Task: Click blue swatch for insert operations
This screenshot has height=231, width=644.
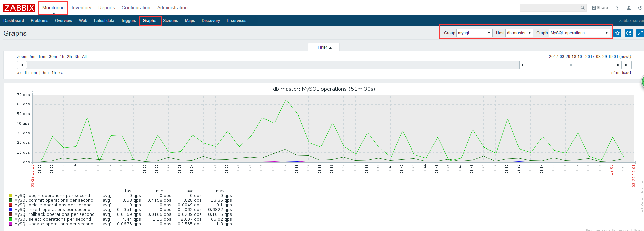Action: [11, 210]
